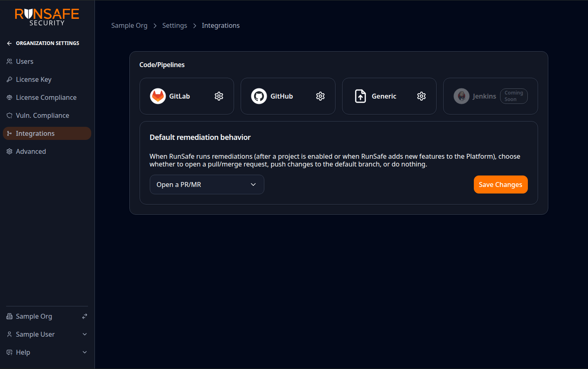
Task: Click the Advanced gear icon in sidebar
Action: coord(9,151)
